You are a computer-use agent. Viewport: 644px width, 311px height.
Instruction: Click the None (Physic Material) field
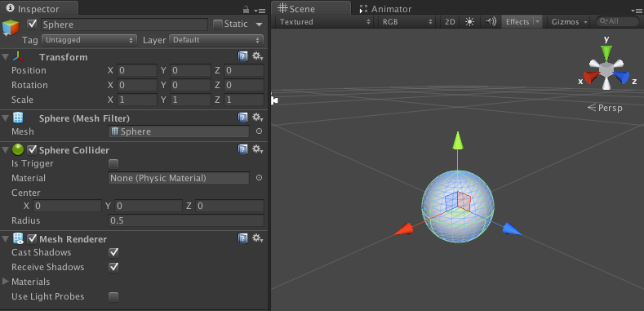pyautogui.click(x=179, y=178)
